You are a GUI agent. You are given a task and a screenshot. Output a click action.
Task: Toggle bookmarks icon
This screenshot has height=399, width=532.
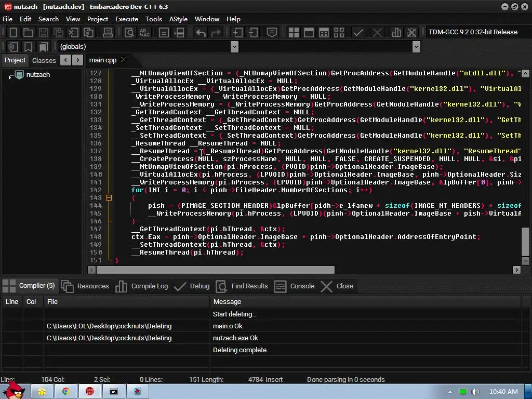click(28, 47)
